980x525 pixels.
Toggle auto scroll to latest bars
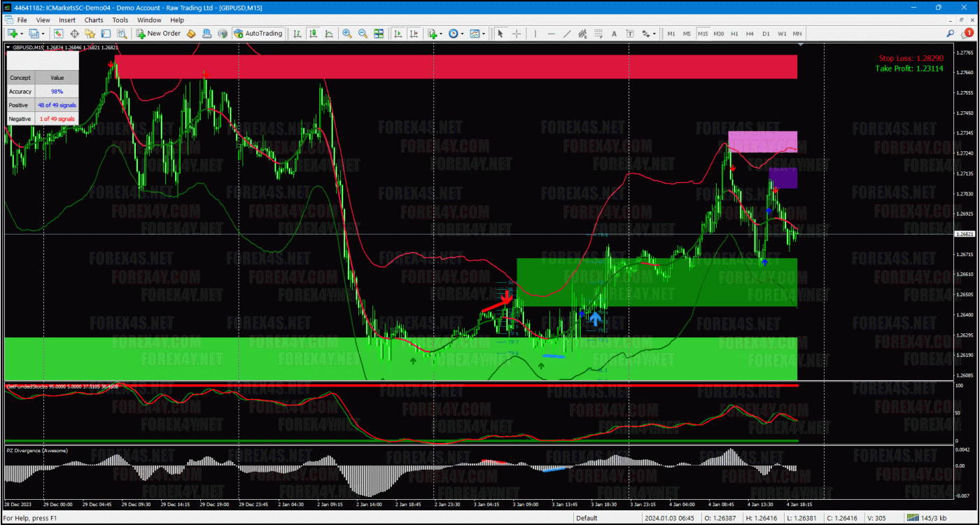tap(397, 33)
